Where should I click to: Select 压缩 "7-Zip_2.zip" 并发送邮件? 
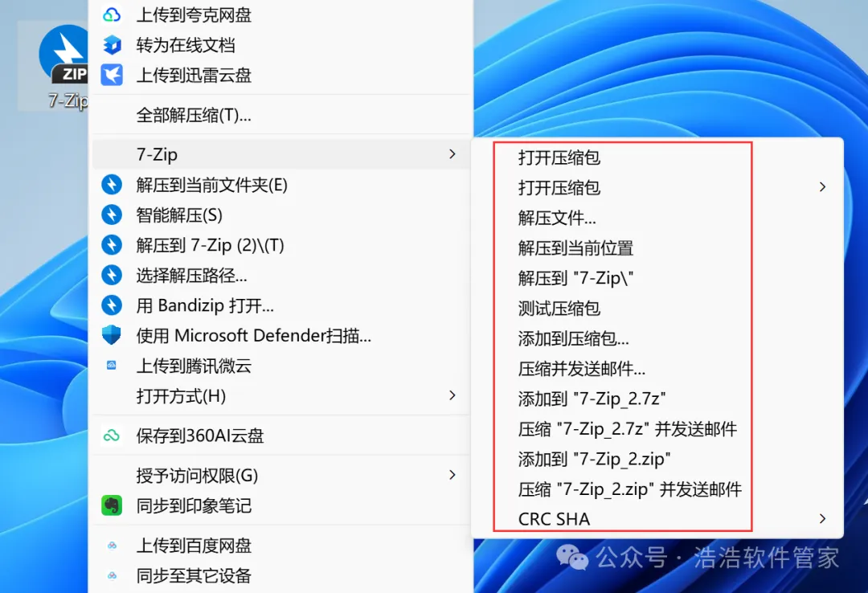coord(657,489)
